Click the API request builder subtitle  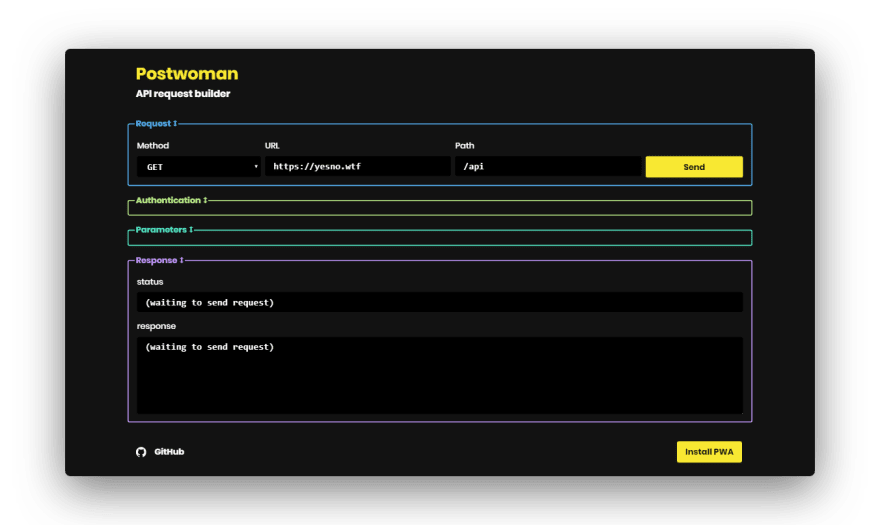click(183, 94)
